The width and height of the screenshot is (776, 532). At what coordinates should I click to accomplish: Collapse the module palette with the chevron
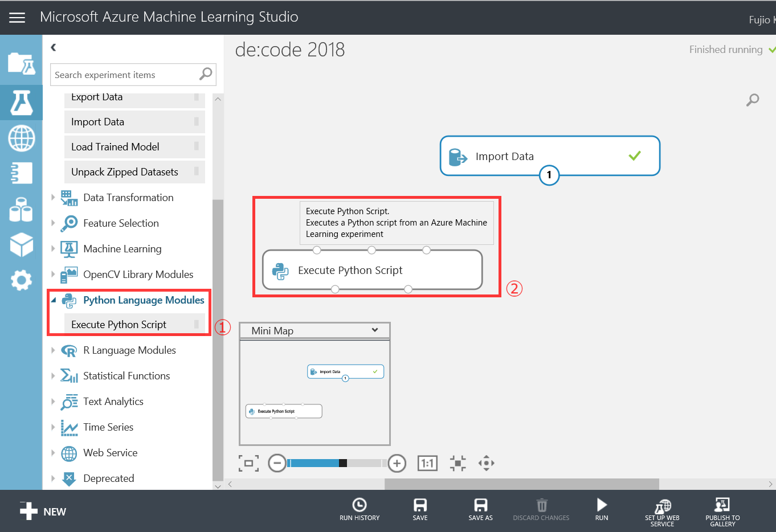[x=54, y=47]
